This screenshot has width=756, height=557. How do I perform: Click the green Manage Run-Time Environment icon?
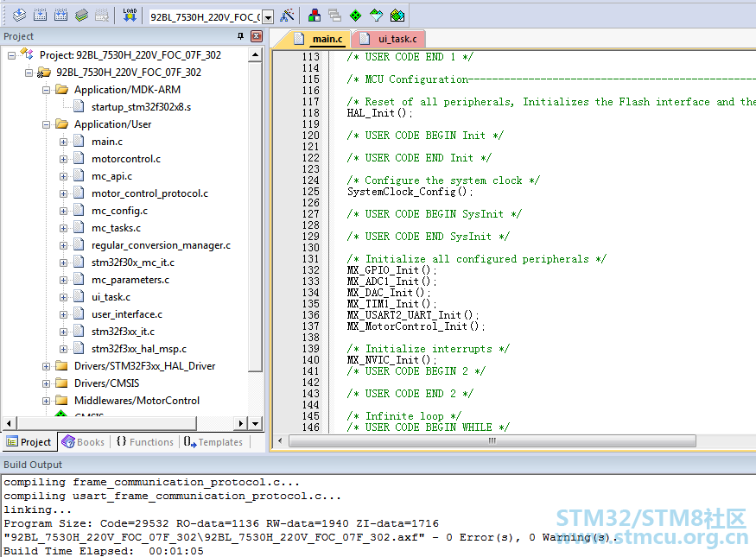[x=355, y=16]
